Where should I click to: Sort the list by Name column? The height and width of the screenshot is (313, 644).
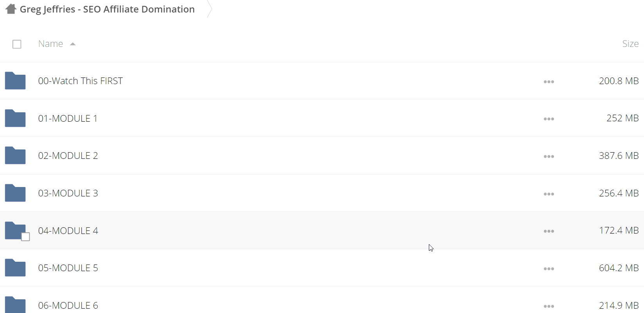pyautogui.click(x=50, y=44)
